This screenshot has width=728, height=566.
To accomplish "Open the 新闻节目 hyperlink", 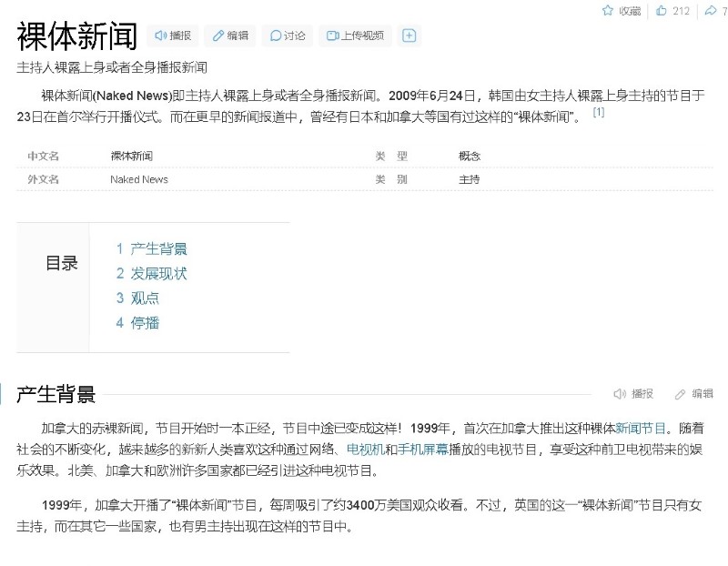I will click(x=641, y=427).
